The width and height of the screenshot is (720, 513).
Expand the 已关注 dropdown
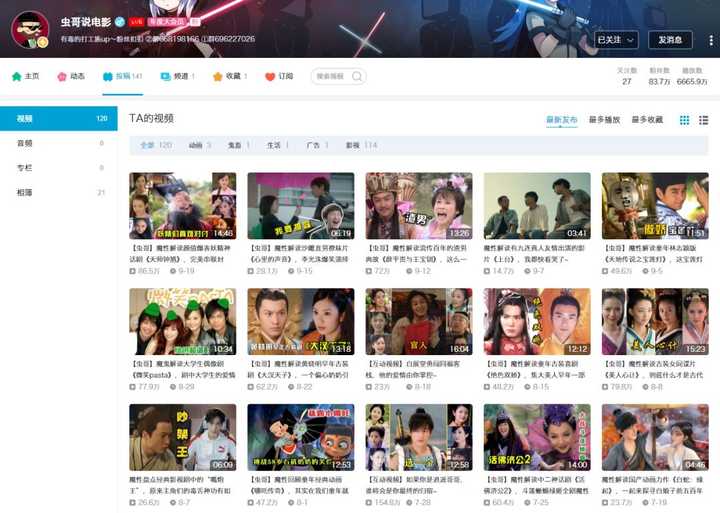[x=616, y=40]
